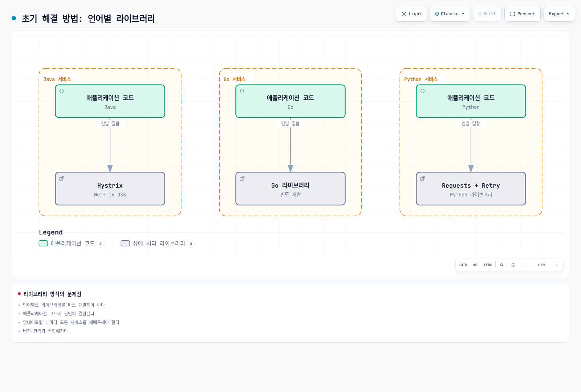Click code icon in Go application node
The image size is (581, 392).
point(242,91)
